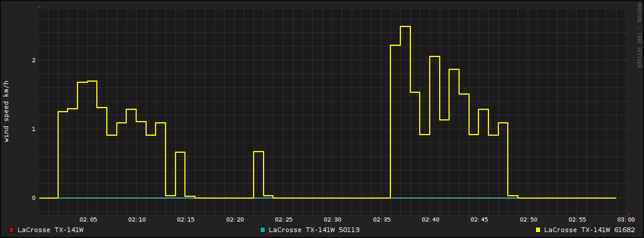Click the yellow legend swatch for sensor 61682

click(538, 230)
